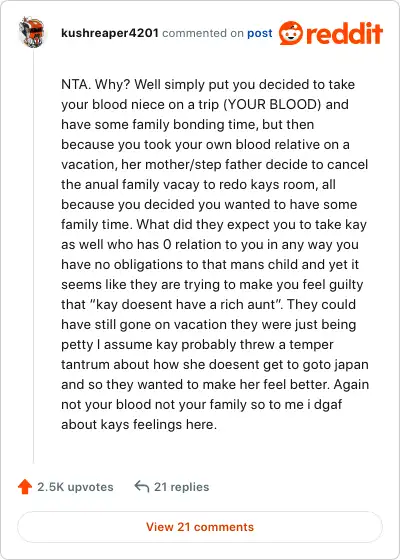This screenshot has height=560, width=400.
Task: Click the "i dgaf" text near the end
Action: 325,405
